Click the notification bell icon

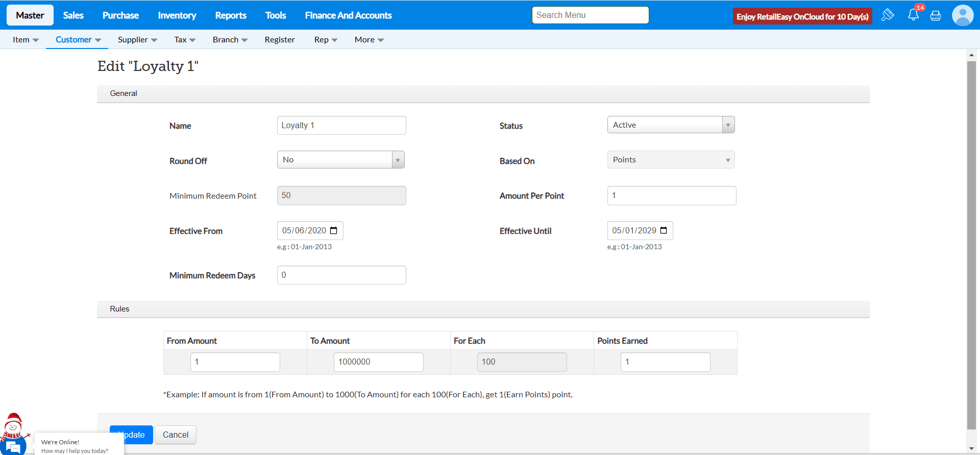[x=913, y=15]
